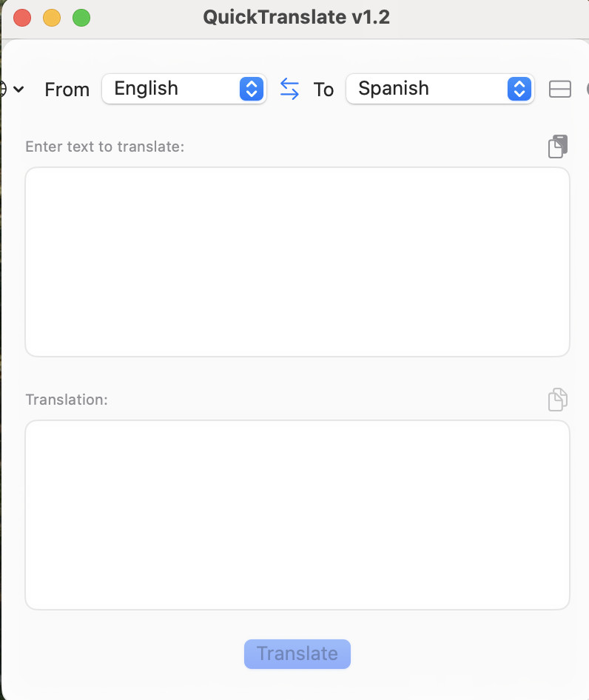This screenshot has height=700, width=589.
Task: Click the QuickTranslate v1.2 window title
Action: (x=297, y=18)
